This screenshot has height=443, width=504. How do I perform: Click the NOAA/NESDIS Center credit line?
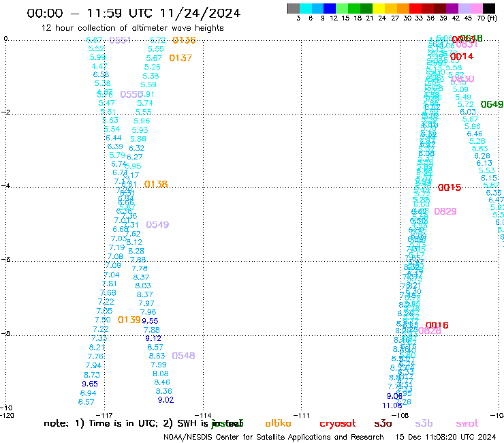pyautogui.click(x=274, y=437)
